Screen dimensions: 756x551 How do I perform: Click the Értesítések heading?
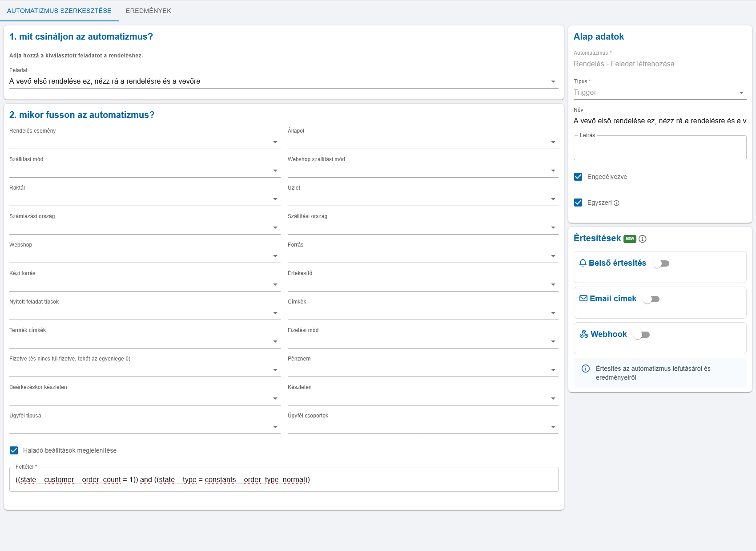pyautogui.click(x=597, y=238)
